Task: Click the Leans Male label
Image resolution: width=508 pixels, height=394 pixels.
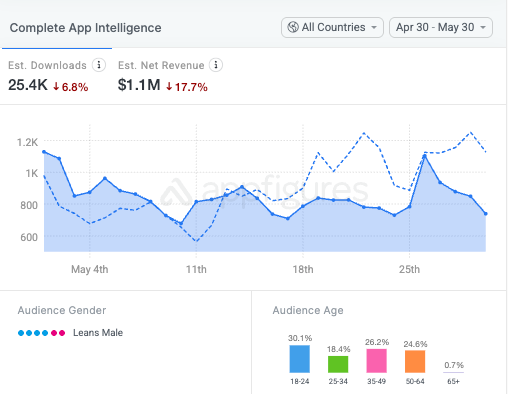Action: [98, 333]
